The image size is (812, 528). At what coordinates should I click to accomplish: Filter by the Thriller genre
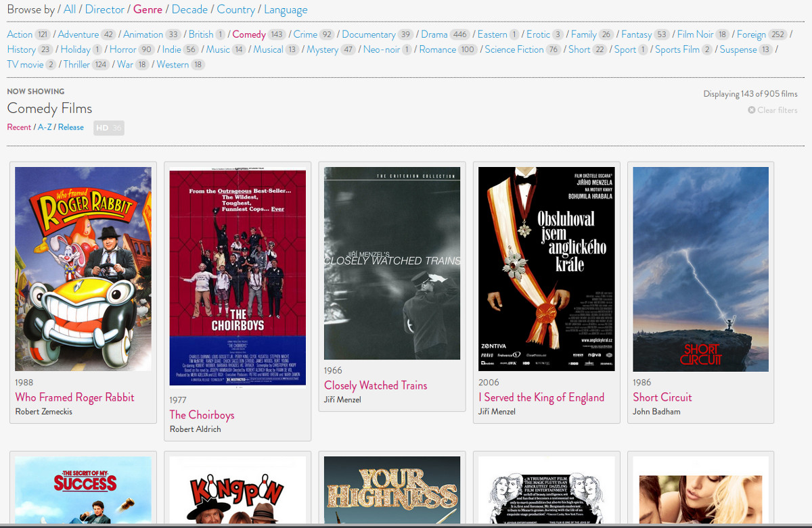(76, 64)
